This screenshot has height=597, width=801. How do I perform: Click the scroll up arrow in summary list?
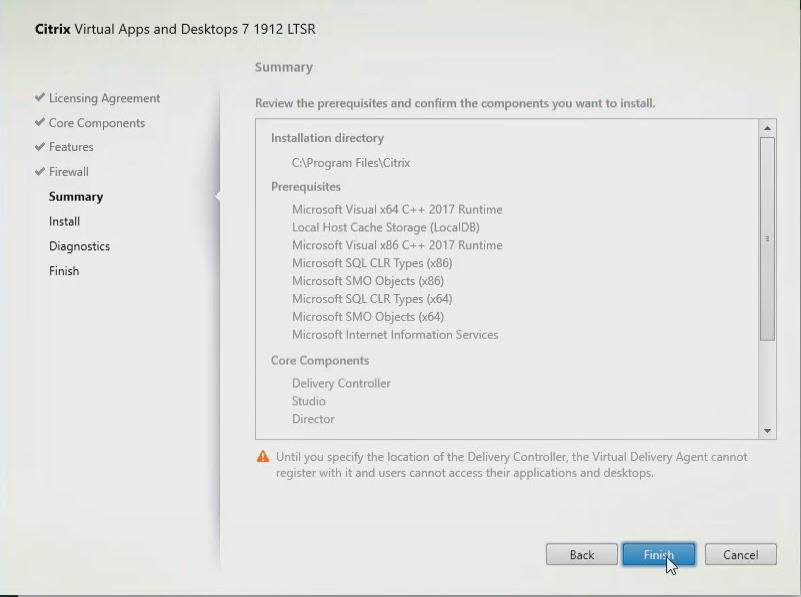coord(767,128)
